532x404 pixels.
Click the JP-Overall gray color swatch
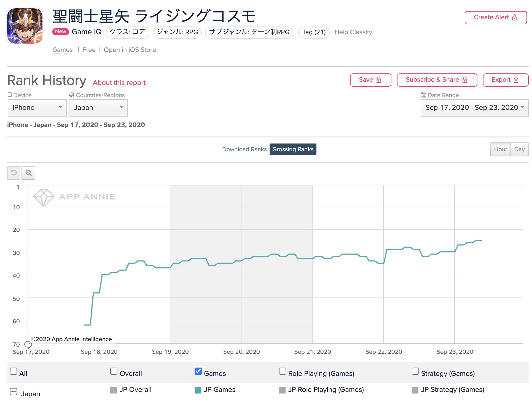114,390
